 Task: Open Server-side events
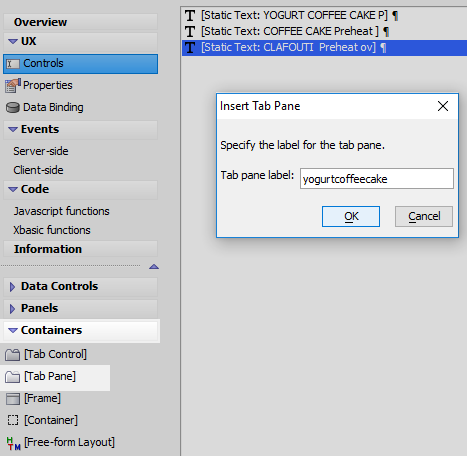tap(41, 151)
